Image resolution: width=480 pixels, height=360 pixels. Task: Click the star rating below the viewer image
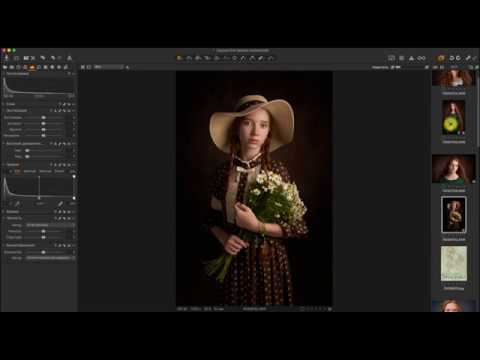click(315, 309)
